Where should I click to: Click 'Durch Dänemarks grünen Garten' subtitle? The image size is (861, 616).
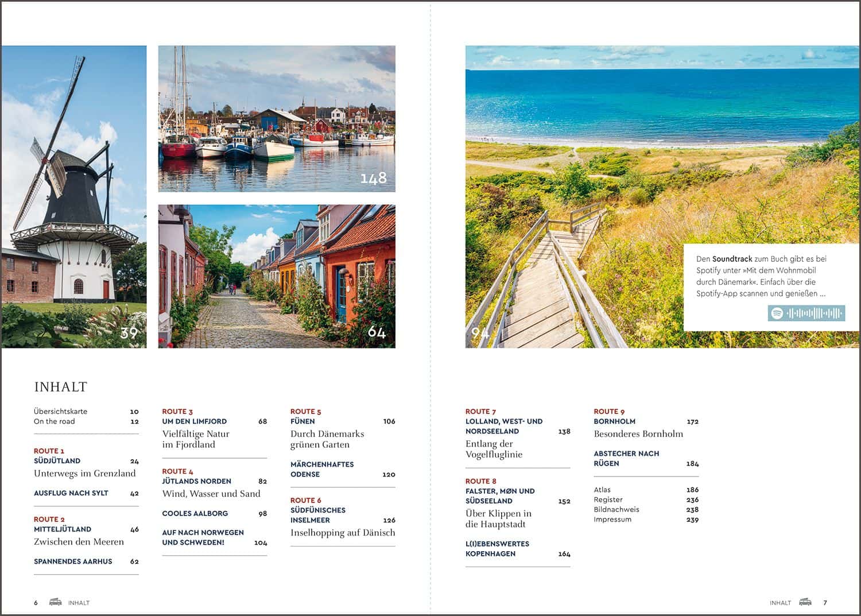327,439
